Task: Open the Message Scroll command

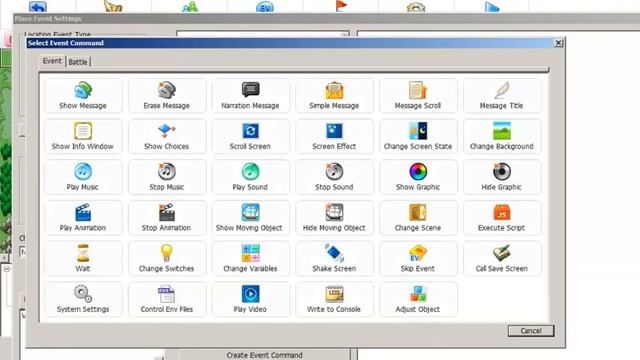Action: [x=418, y=96]
